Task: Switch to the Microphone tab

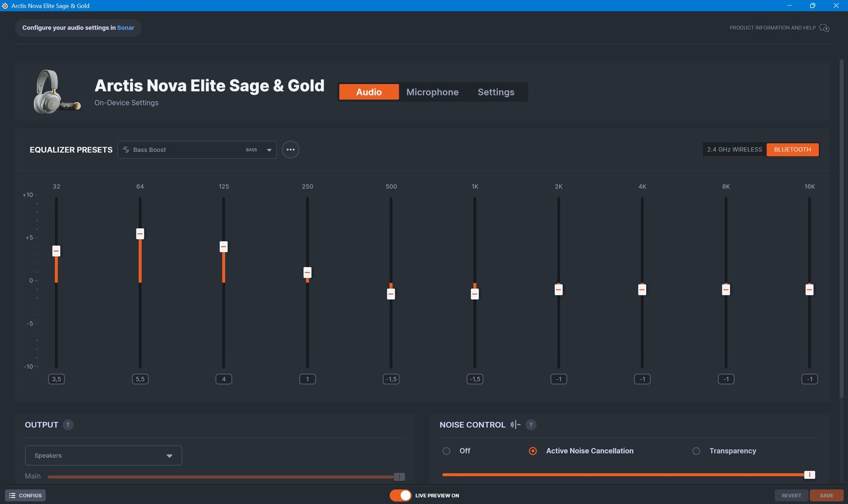Action: (x=432, y=92)
